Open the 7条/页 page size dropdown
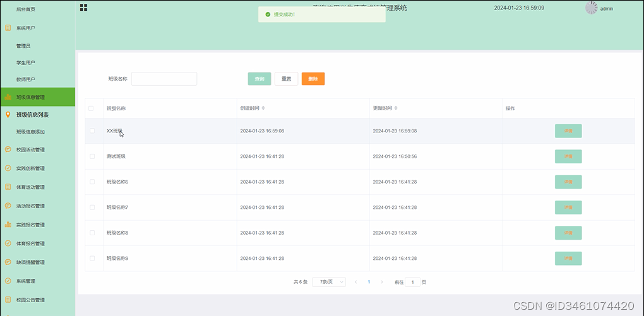644x316 pixels. [329, 282]
